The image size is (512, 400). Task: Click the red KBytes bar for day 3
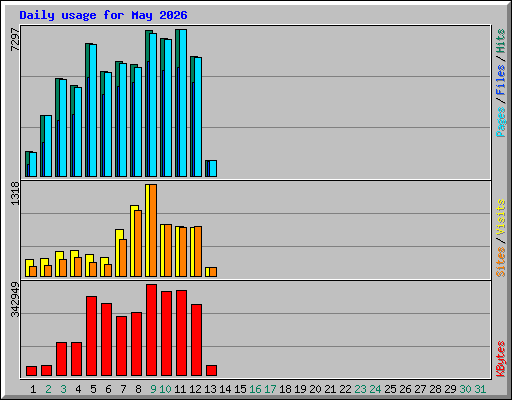(61, 359)
